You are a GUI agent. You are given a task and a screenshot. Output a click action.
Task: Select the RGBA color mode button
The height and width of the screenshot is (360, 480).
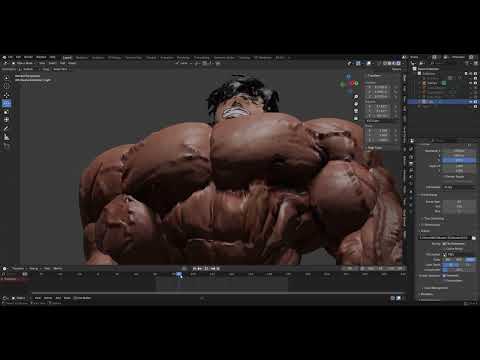[x=470, y=259]
